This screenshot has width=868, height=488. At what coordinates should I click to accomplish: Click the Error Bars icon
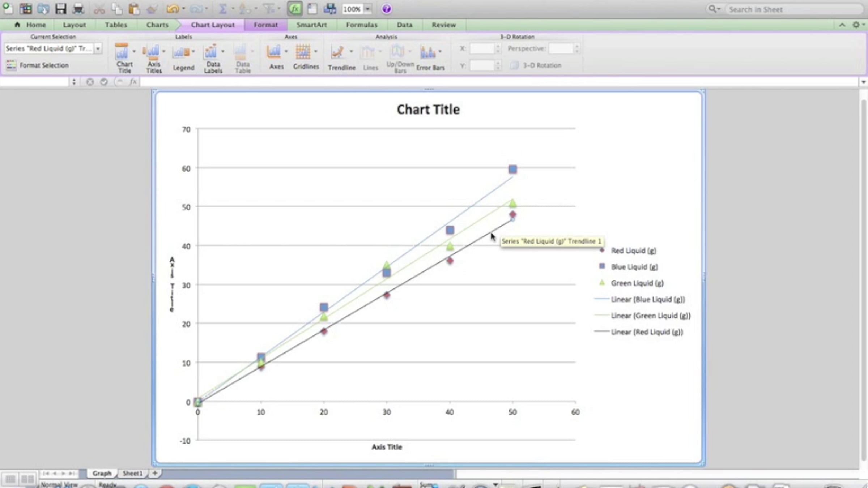(x=428, y=52)
